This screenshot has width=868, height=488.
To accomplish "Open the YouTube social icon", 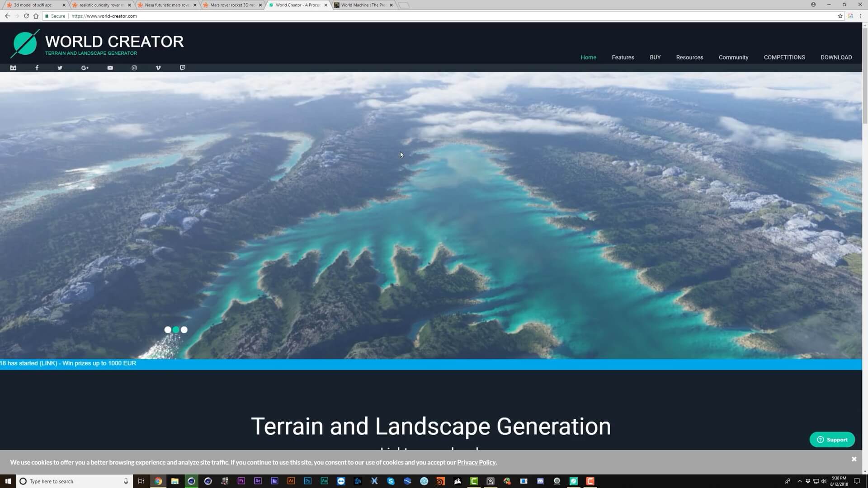I will tap(110, 68).
